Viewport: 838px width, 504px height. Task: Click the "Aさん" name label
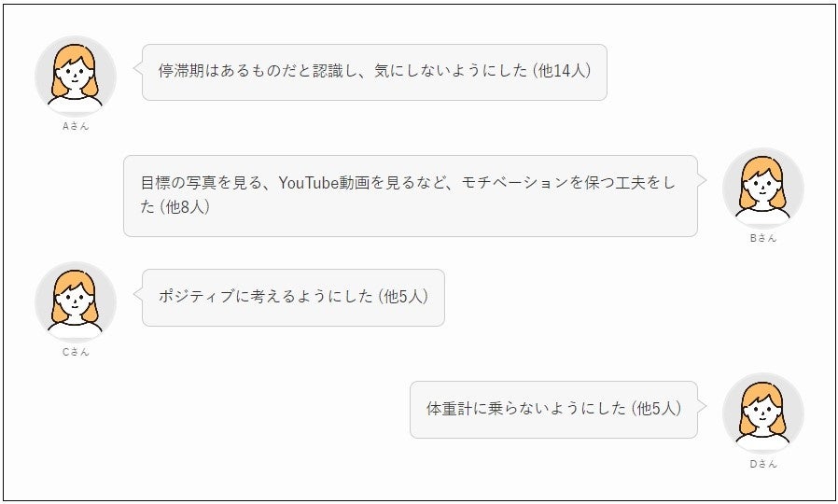pos(76,126)
